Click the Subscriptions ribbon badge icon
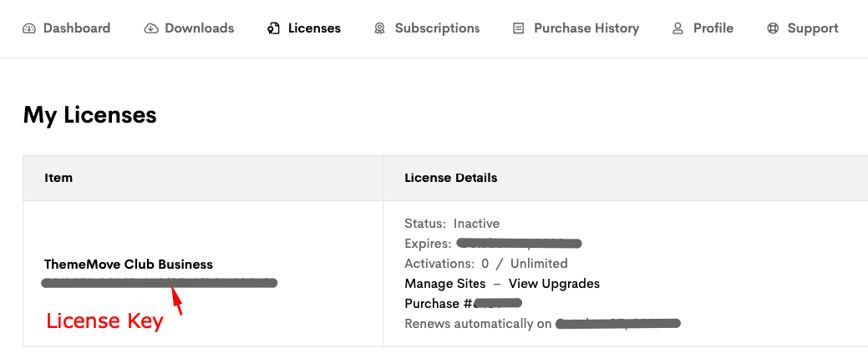Viewport: 868px width, 363px height. point(379,28)
